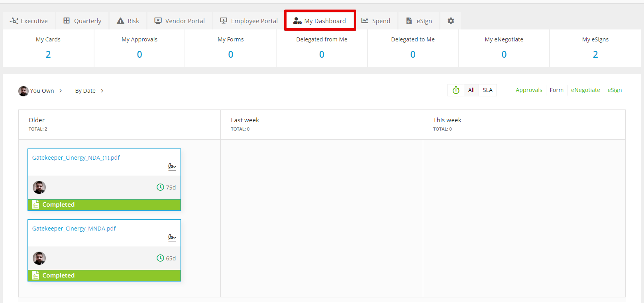Toggle the Form card filter

point(556,90)
